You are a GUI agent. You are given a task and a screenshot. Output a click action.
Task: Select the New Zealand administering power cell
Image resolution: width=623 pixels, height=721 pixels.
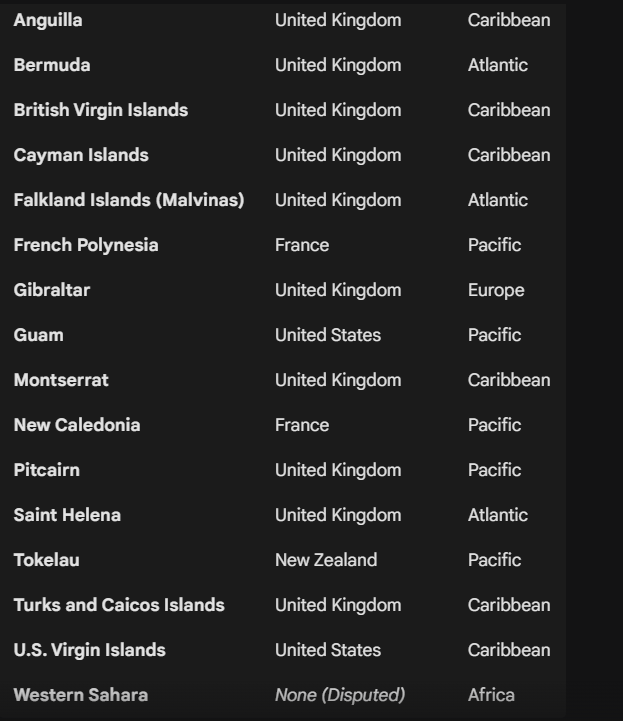pyautogui.click(x=326, y=560)
